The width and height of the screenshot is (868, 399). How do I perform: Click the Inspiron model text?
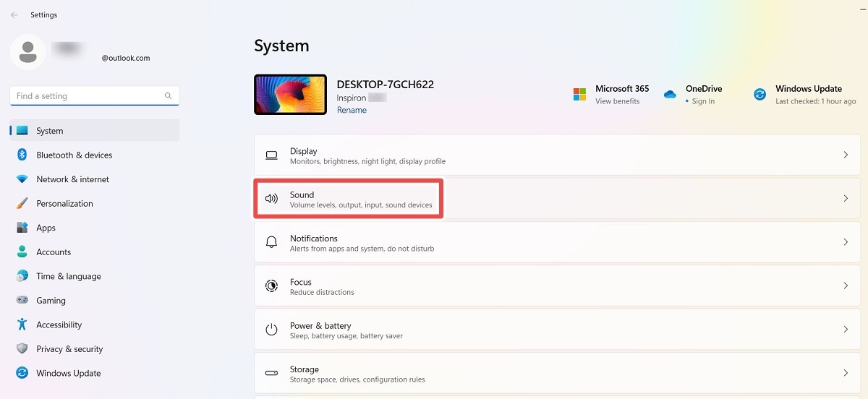tap(351, 98)
